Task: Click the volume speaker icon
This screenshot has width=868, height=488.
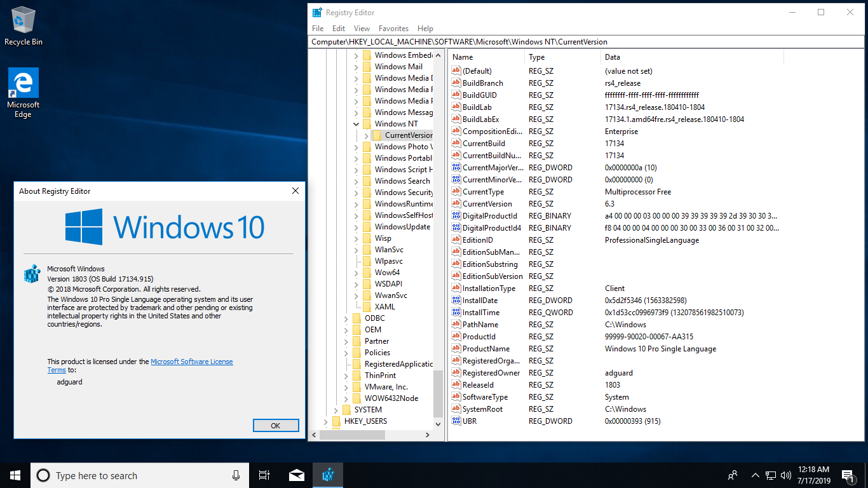Action: point(785,475)
